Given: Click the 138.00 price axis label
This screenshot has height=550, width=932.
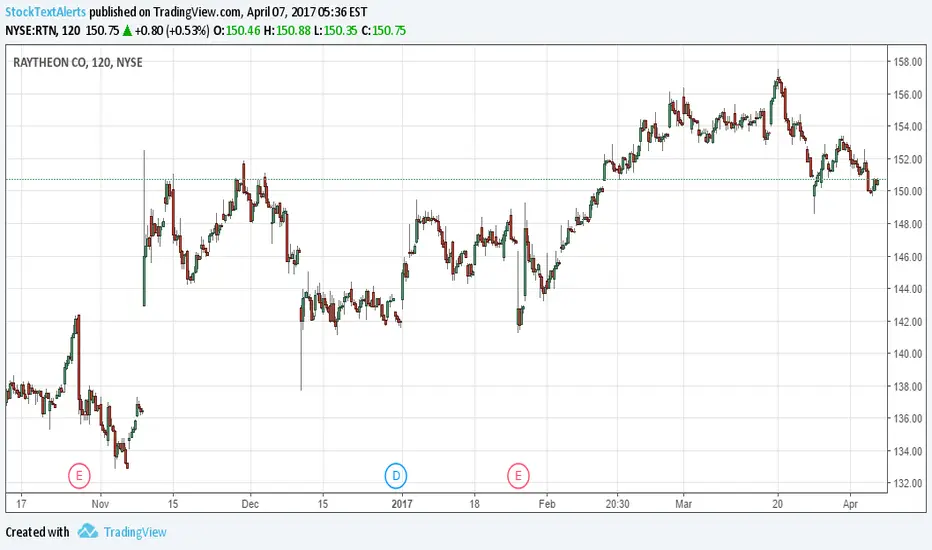Looking at the screenshot, I should point(908,386).
